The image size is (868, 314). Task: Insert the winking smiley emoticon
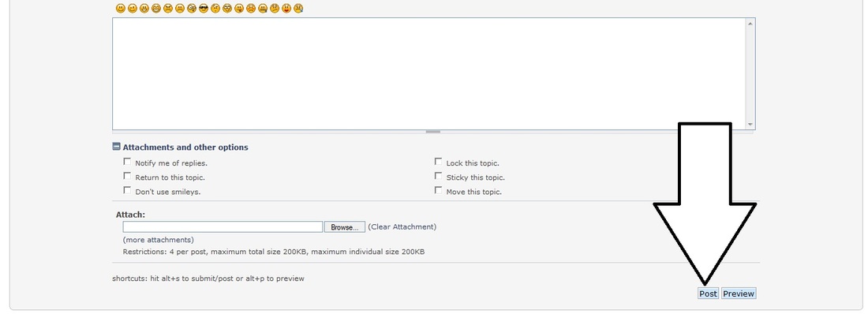click(133, 9)
